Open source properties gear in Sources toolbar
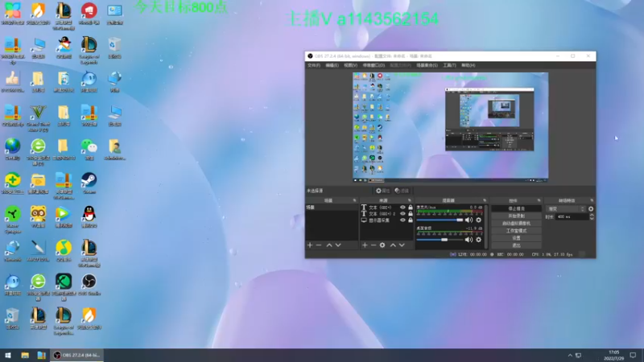Screen dimensions: 644x362 click(x=382, y=245)
